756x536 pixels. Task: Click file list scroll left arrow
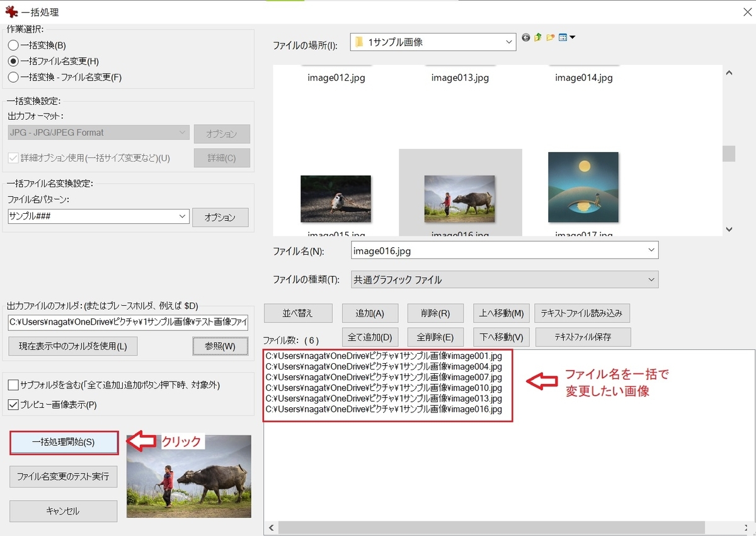point(270,528)
